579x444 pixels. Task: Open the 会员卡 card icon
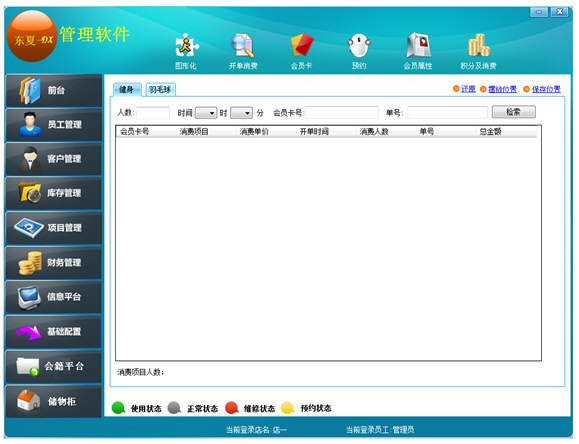tap(301, 46)
